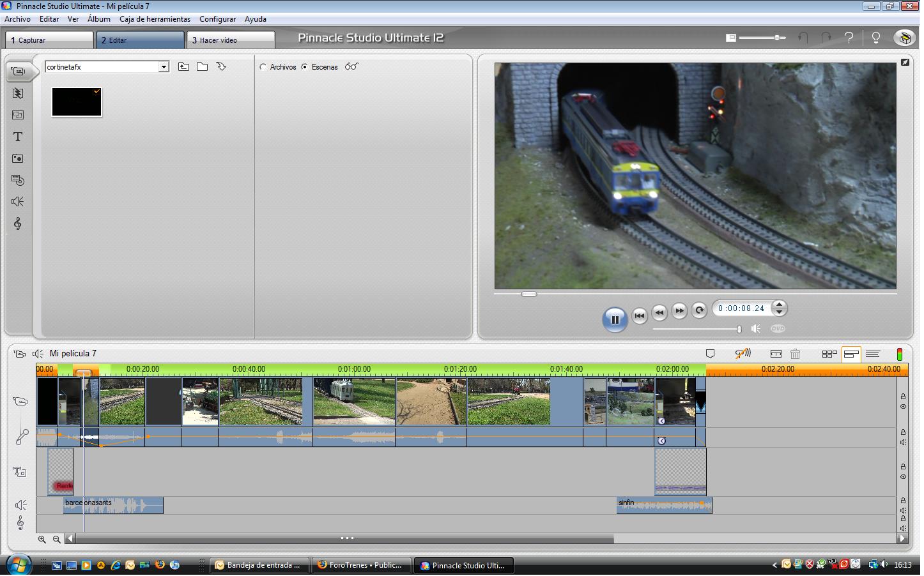924x576 pixels.
Task: Click the Redo arrow in top toolbar
Action: click(x=826, y=38)
